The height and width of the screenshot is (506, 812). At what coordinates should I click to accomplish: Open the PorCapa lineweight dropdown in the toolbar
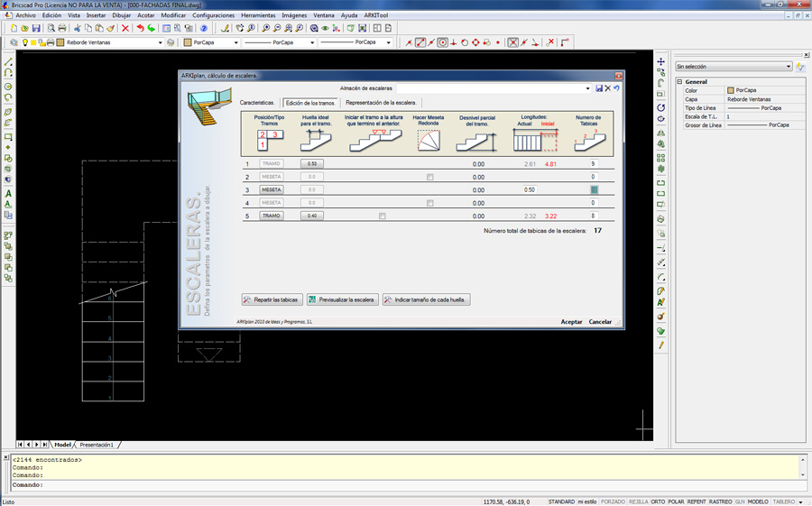[x=388, y=42]
